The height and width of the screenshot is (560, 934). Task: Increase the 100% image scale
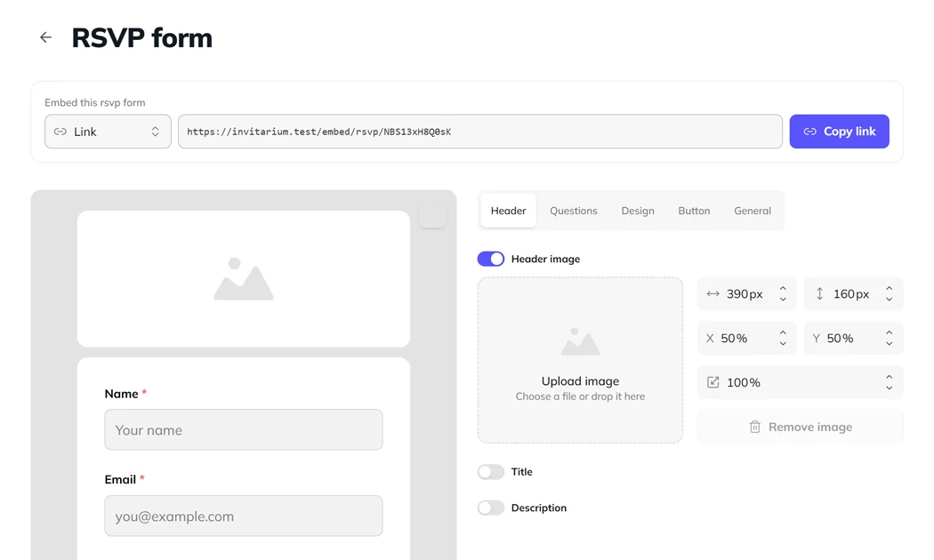[x=889, y=377]
